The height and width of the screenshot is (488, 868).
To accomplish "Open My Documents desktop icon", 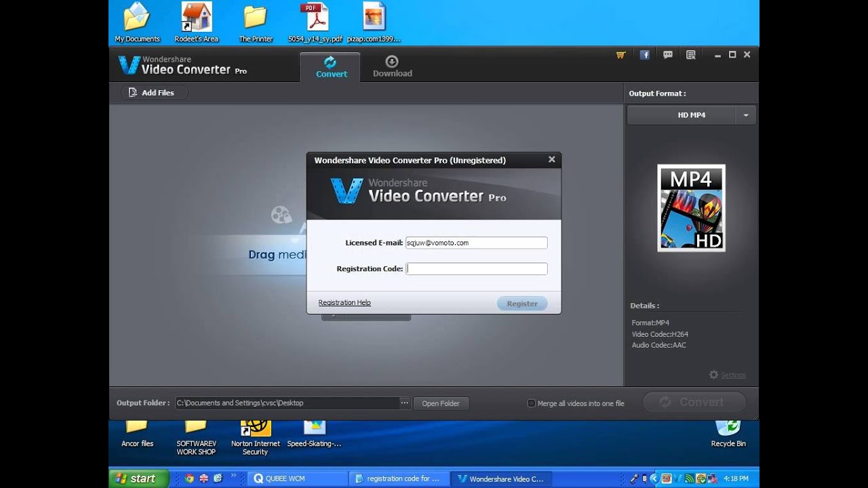I will coord(137,22).
